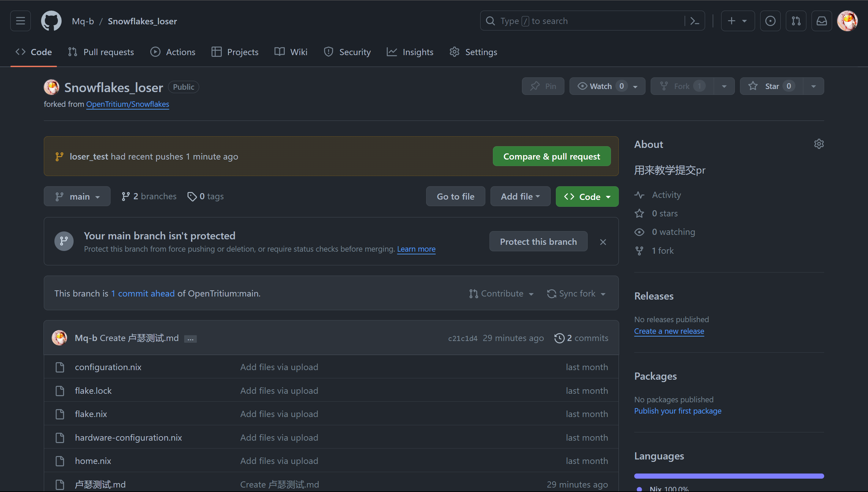Open the Learn more link
The height and width of the screenshot is (492, 868).
click(416, 249)
